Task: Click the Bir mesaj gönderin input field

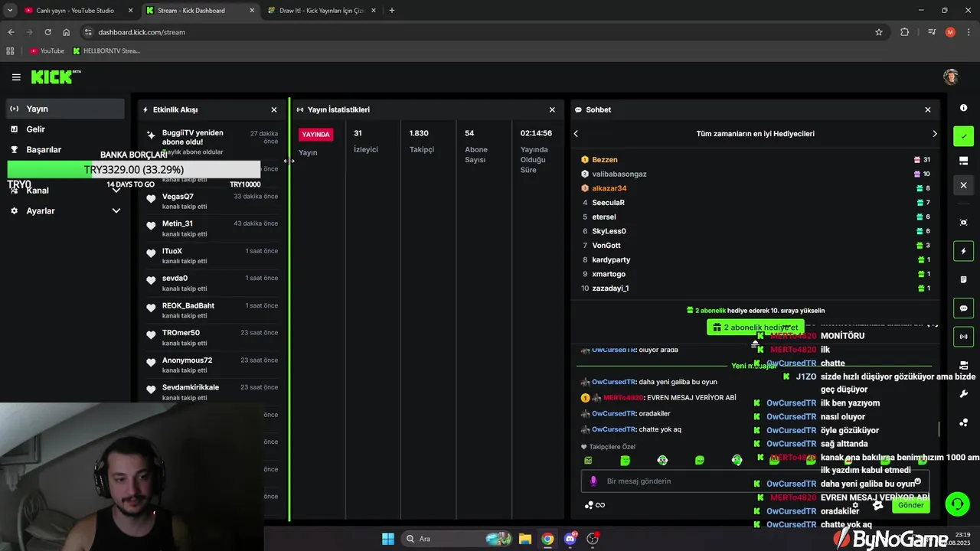Action: 754,481
